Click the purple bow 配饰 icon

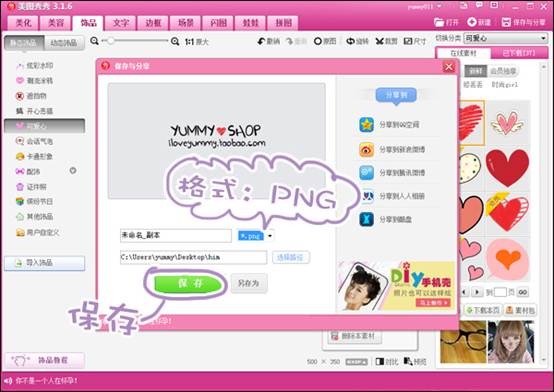(x=20, y=171)
